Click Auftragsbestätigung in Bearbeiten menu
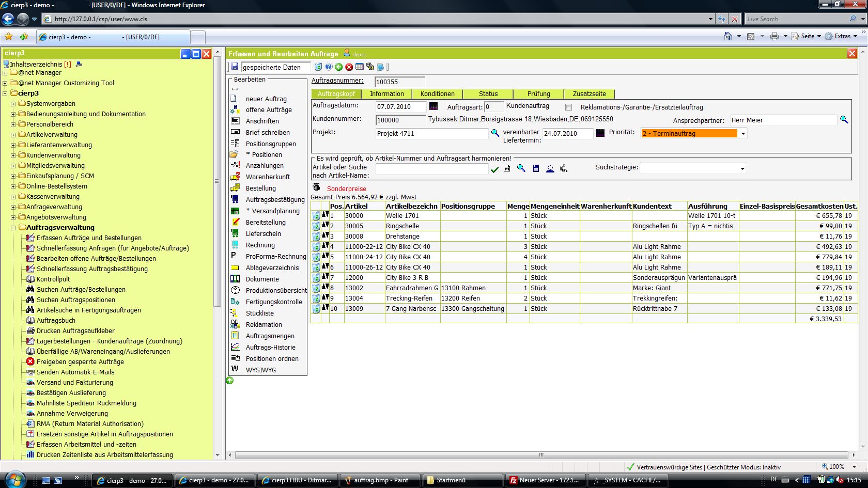The height and width of the screenshot is (488, 868). (275, 200)
